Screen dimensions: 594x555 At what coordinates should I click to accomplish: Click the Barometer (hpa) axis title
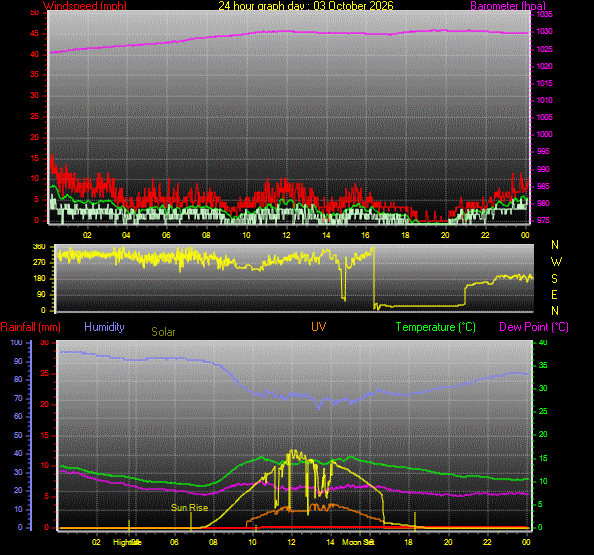(x=508, y=6)
